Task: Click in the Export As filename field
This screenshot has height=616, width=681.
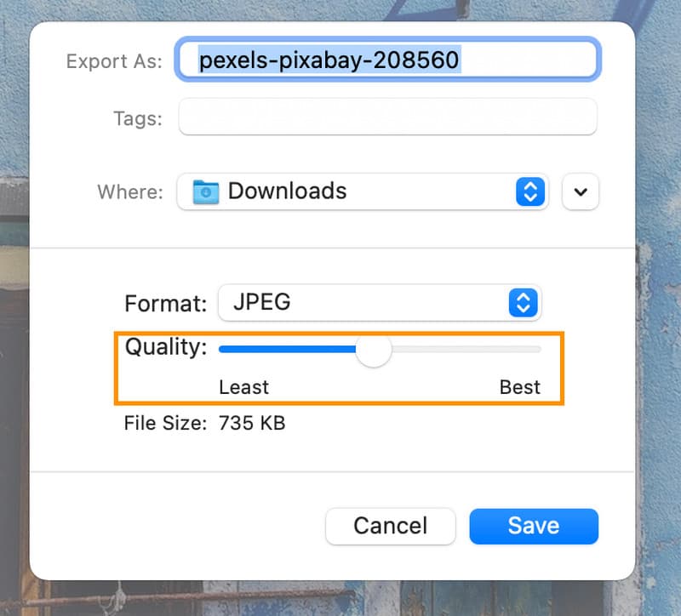Action: point(528,60)
